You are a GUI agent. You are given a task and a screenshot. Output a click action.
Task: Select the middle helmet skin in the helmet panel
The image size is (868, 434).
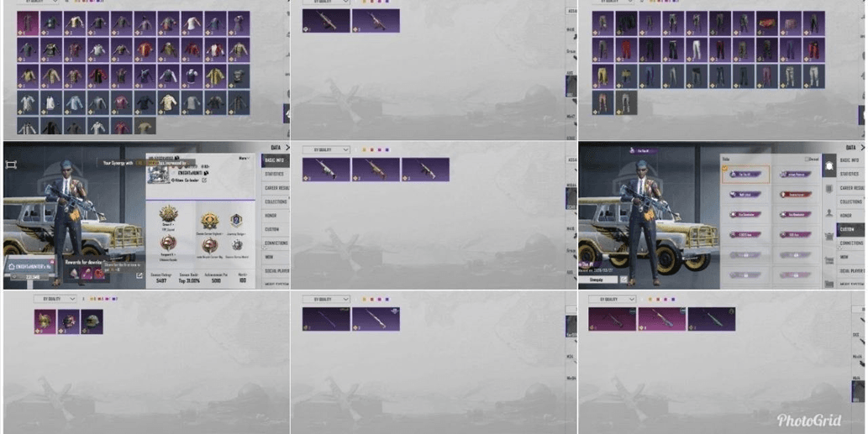(x=68, y=322)
